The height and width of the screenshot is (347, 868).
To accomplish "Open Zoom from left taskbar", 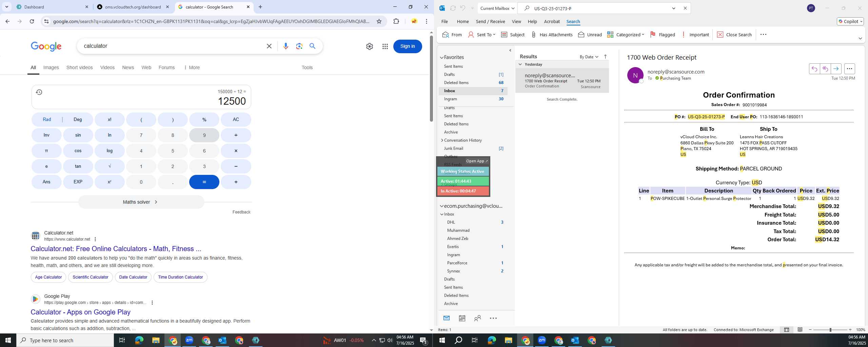I will pyautogui.click(x=189, y=340).
